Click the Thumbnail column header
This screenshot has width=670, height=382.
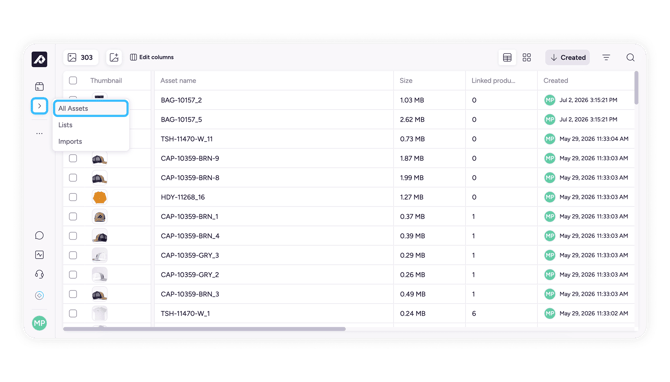106,80
